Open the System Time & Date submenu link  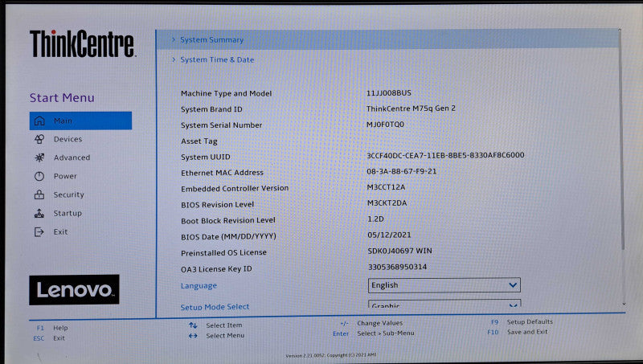point(217,59)
